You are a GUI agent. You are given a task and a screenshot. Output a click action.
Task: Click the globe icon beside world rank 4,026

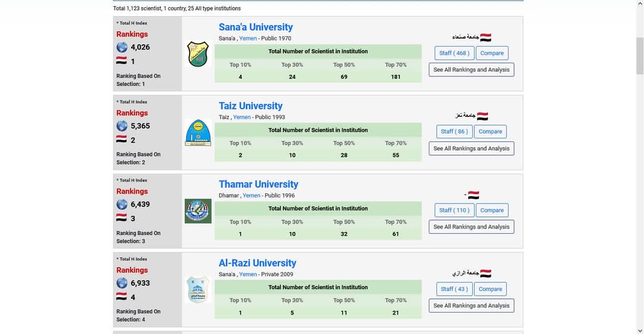click(x=122, y=47)
